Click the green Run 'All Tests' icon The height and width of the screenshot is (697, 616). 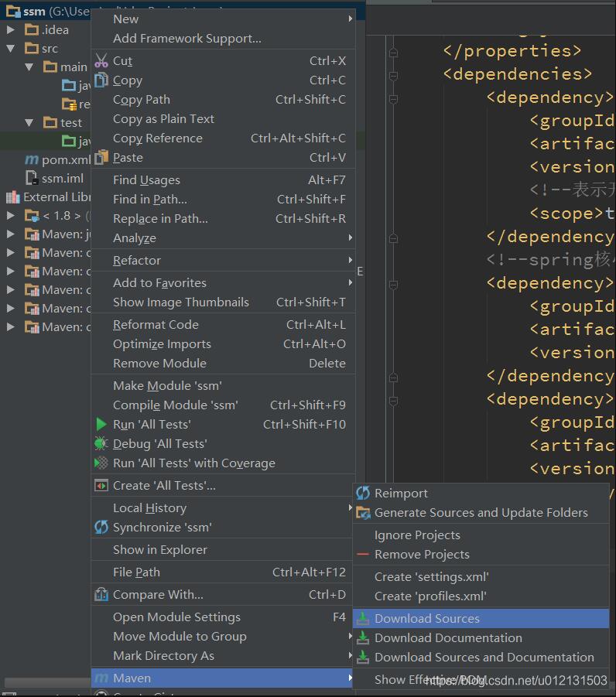coord(101,424)
